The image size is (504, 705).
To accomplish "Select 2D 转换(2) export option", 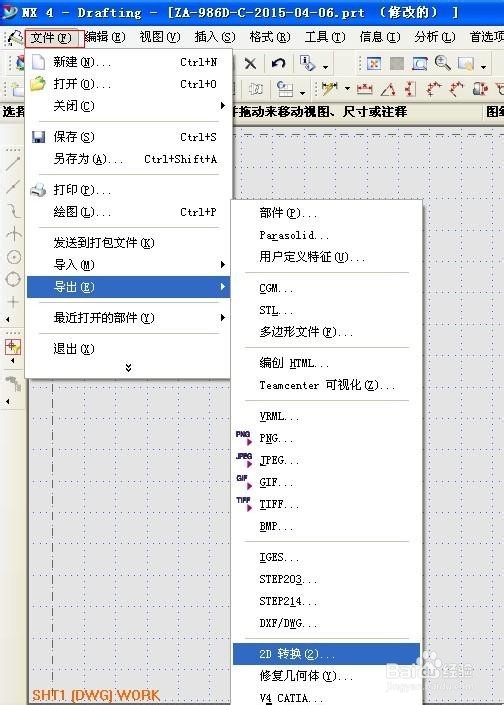I will pyautogui.click(x=327, y=654).
